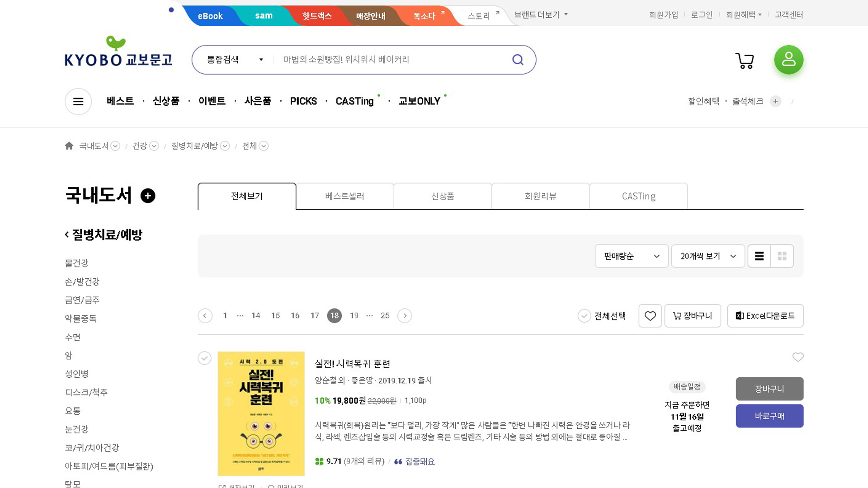Click the plus icon beside 국내도서

(x=148, y=196)
